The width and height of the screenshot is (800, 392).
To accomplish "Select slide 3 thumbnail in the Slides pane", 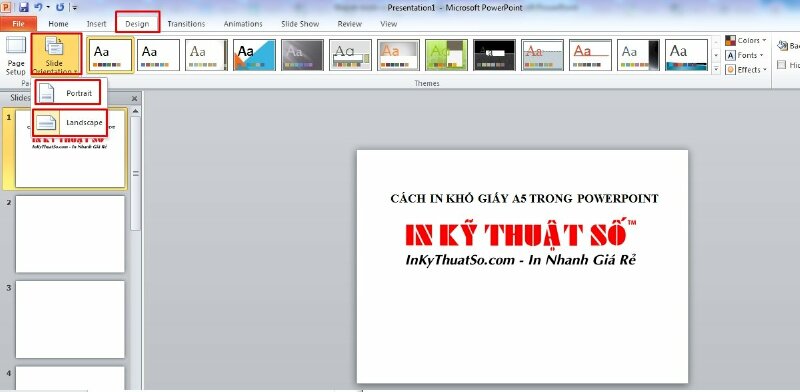I will [70, 319].
